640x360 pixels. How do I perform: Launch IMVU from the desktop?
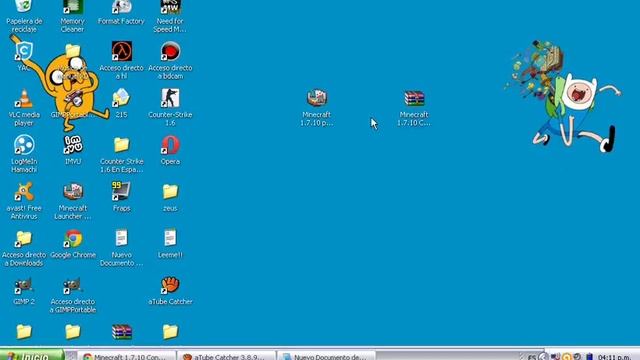click(x=73, y=150)
